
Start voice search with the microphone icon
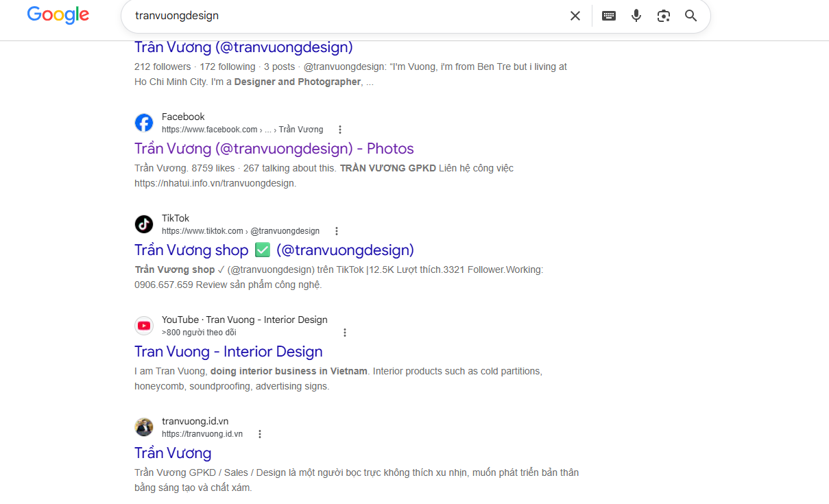coord(636,16)
